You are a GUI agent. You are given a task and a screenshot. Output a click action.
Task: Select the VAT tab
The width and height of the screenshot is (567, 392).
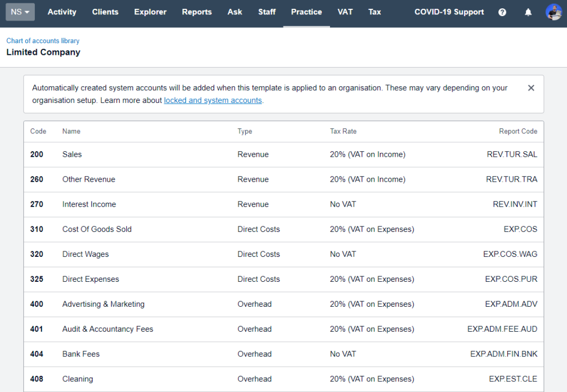345,12
